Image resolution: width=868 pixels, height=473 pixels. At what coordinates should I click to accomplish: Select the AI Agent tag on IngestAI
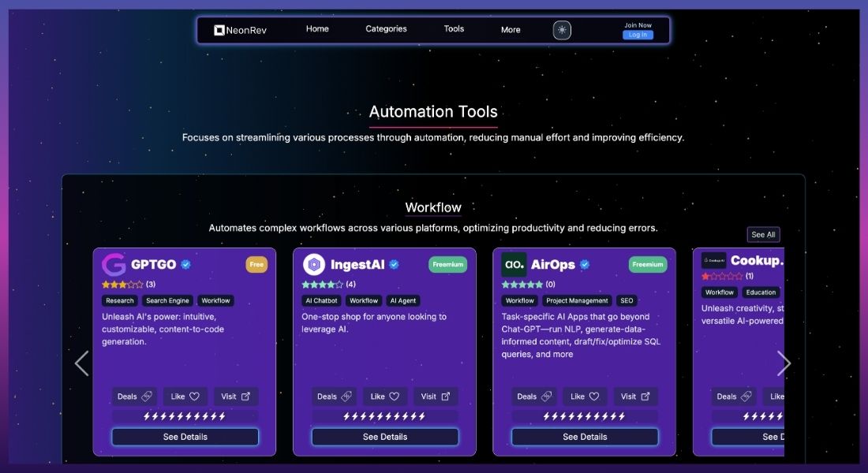click(x=403, y=300)
